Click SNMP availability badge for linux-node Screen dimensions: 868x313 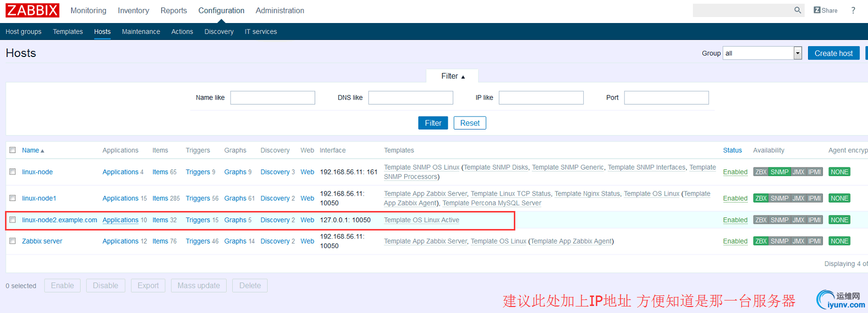pyautogui.click(x=779, y=172)
